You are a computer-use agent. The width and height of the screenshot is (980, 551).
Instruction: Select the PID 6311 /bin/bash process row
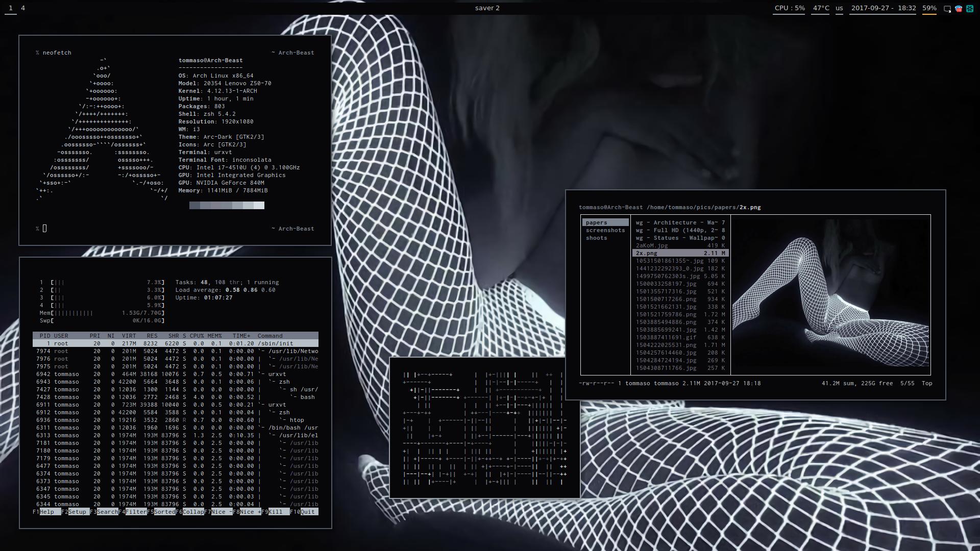[x=176, y=428]
